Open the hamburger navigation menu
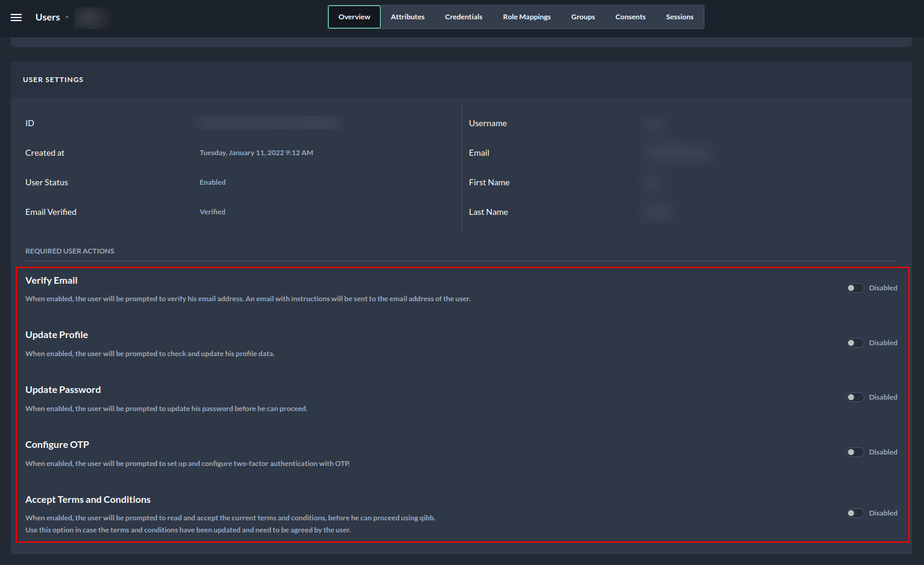Viewport: 924px width, 565px height. 16,18
